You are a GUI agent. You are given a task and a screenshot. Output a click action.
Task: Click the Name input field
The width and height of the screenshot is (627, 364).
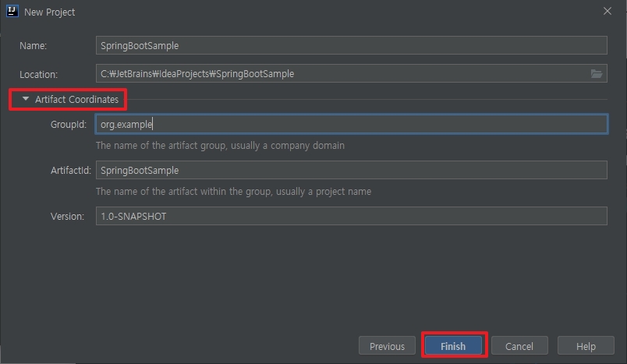point(352,45)
